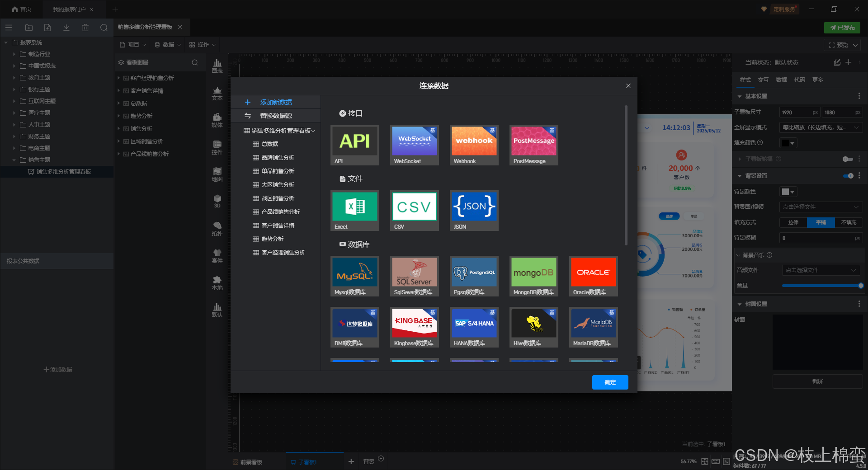Select the Oracle数据库 tile
The image size is (868, 470).
pyautogui.click(x=594, y=276)
